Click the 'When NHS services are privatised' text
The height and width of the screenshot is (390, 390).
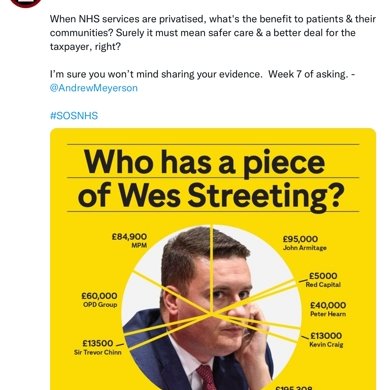(x=126, y=19)
